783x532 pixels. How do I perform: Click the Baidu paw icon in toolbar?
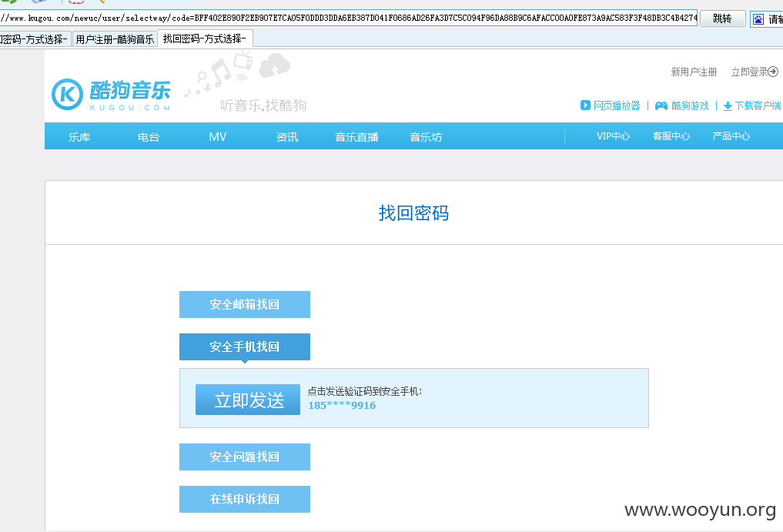point(758,19)
